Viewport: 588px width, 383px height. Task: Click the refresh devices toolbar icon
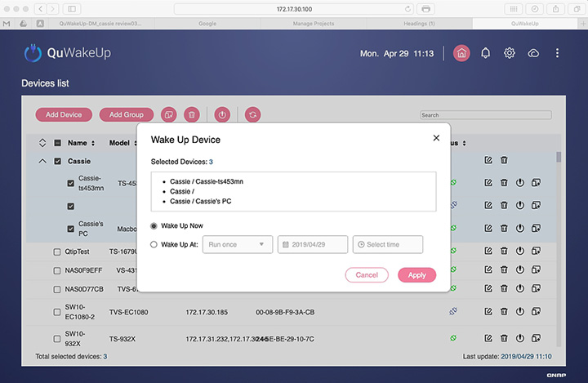click(x=252, y=115)
